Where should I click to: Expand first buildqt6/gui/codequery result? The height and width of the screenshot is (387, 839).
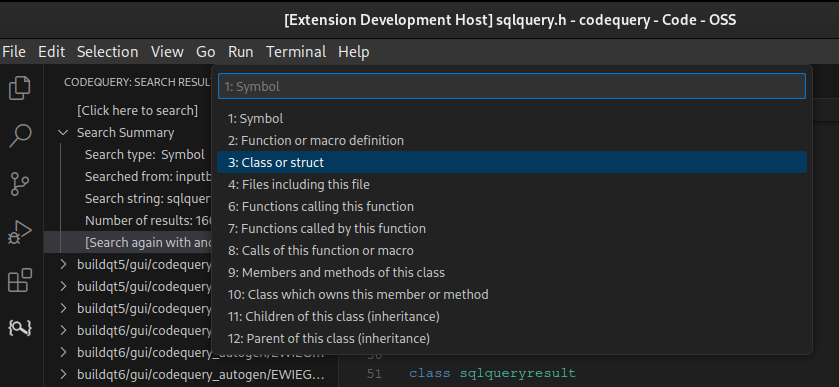click(63, 330)
